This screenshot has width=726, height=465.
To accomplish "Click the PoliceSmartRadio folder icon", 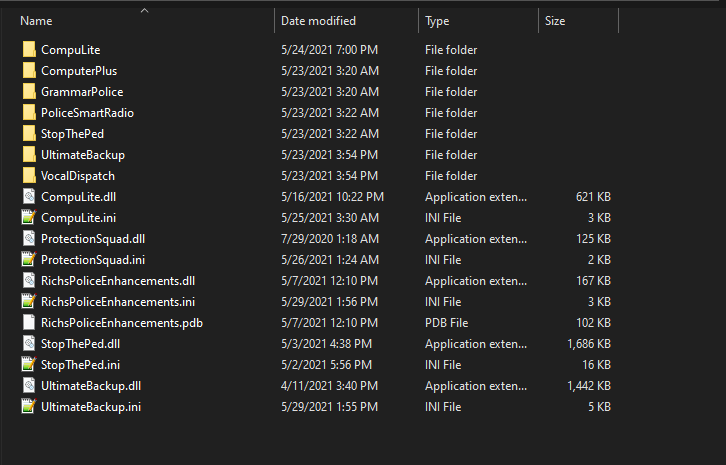I will pyautogui.click(x=29, y=113).
